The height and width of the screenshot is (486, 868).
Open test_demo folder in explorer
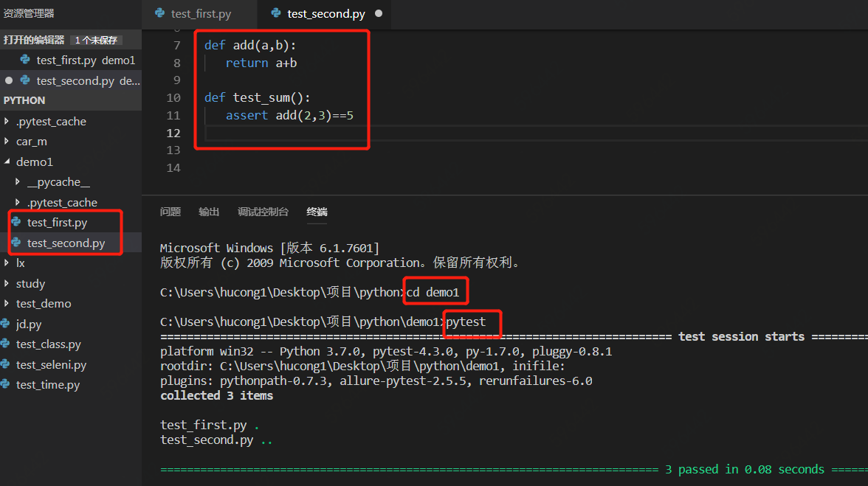tap(44, 304)
